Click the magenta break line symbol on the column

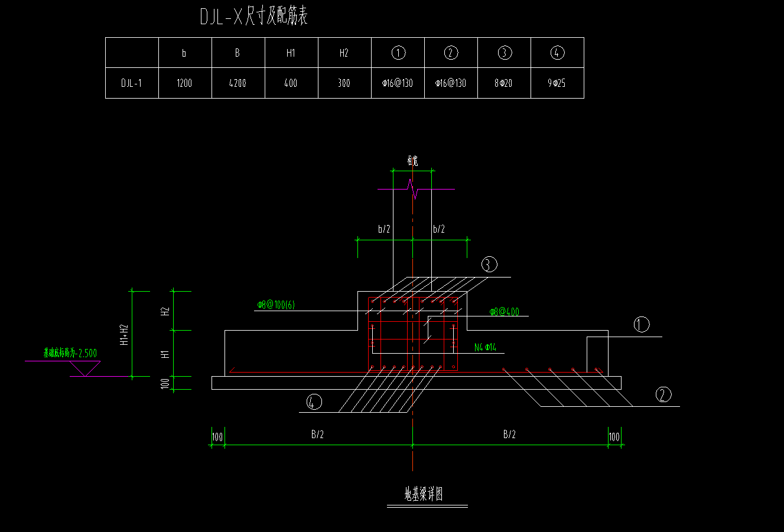417,190
